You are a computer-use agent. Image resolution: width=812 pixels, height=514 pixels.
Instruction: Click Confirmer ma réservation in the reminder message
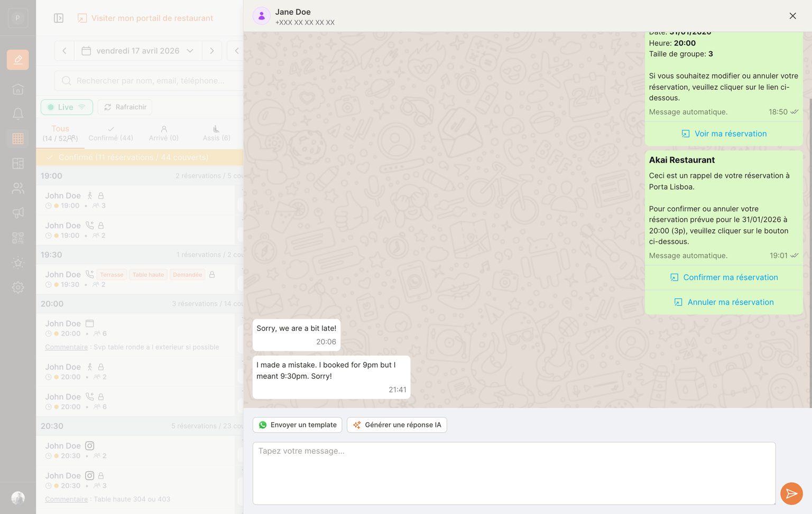pos(724,277)
